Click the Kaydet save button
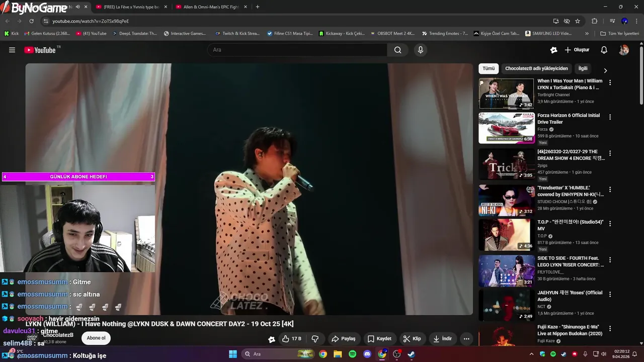 click(379, 339)
